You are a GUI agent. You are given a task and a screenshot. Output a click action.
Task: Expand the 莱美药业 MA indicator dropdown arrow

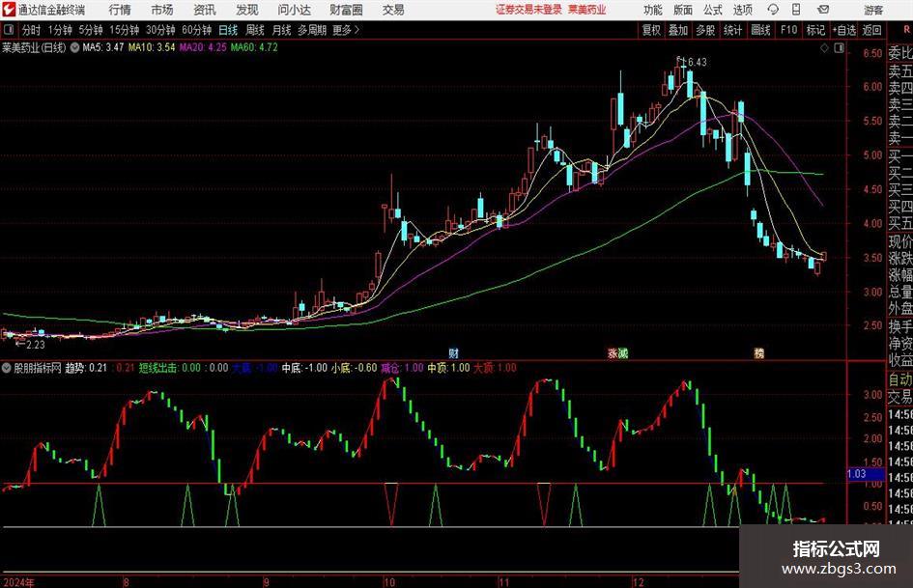tap(74, 47)
